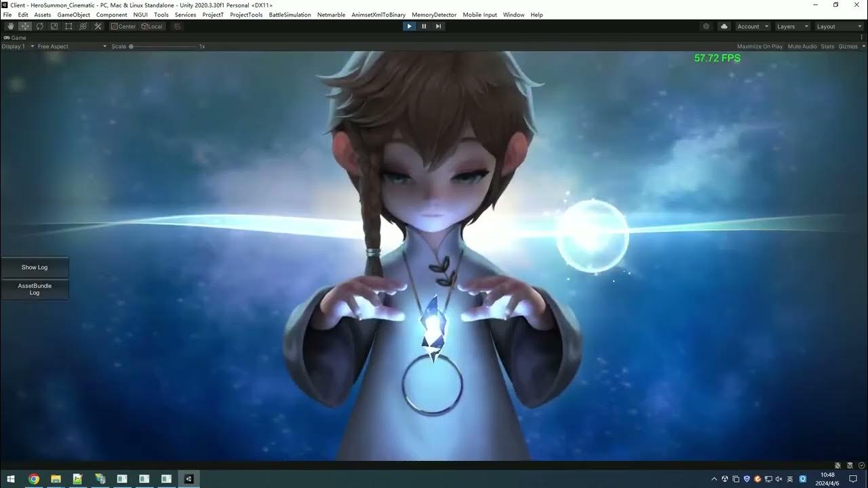Open the Edit menu
The height and width of the screenshot is (488, 868).
point(23,15)
